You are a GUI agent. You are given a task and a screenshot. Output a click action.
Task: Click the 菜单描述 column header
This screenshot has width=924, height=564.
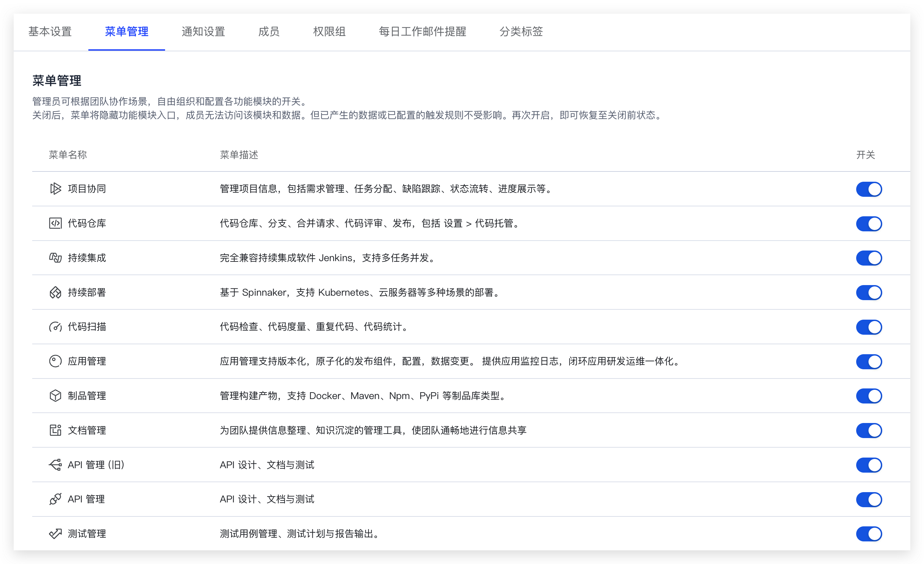tap(239, 155)
